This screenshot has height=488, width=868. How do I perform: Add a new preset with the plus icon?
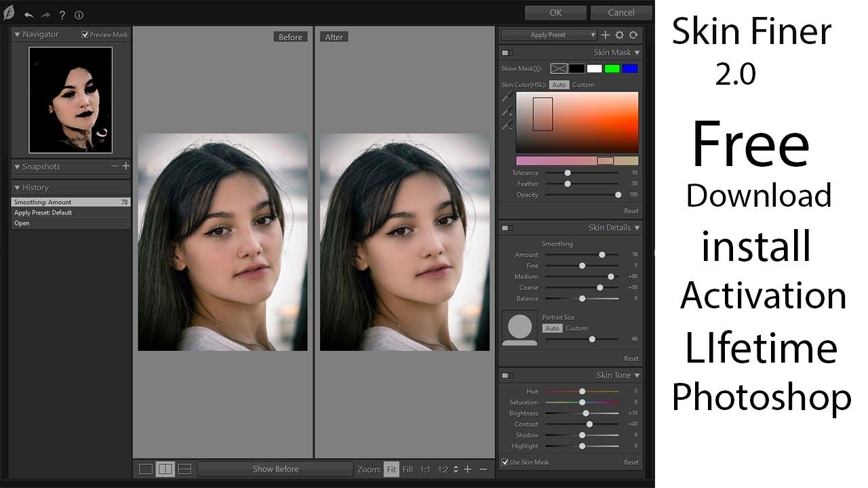tap(606, 35)
